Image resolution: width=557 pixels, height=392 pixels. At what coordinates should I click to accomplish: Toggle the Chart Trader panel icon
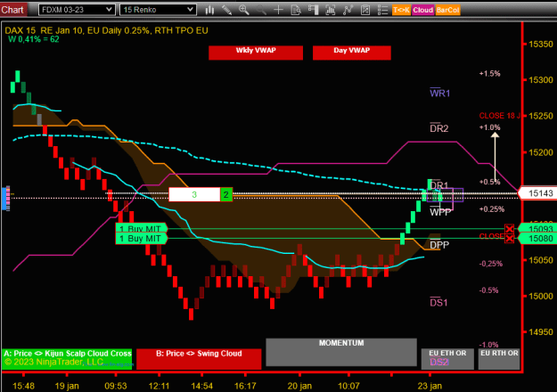[313, 10]
